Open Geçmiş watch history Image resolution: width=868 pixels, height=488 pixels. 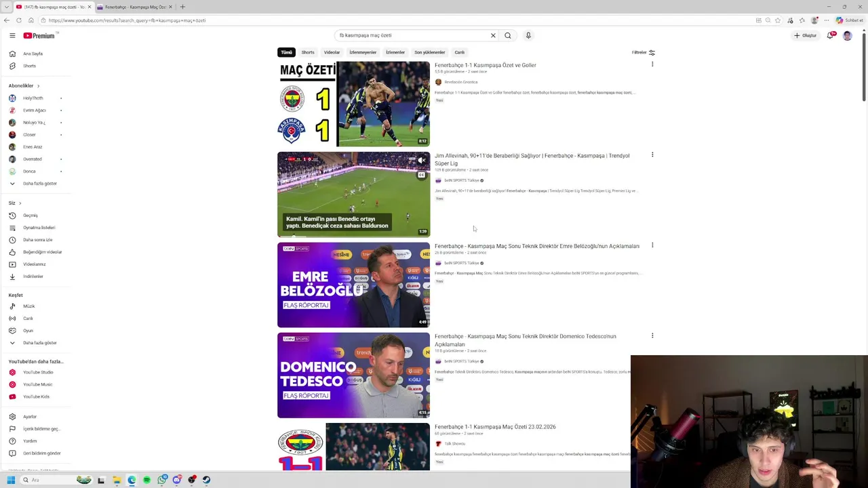31,216
